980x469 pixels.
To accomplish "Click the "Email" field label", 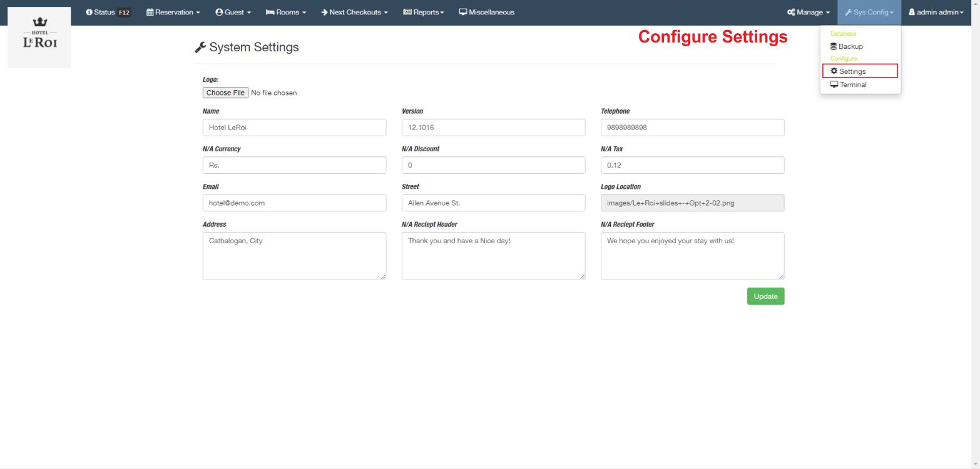I will point(211,186).
